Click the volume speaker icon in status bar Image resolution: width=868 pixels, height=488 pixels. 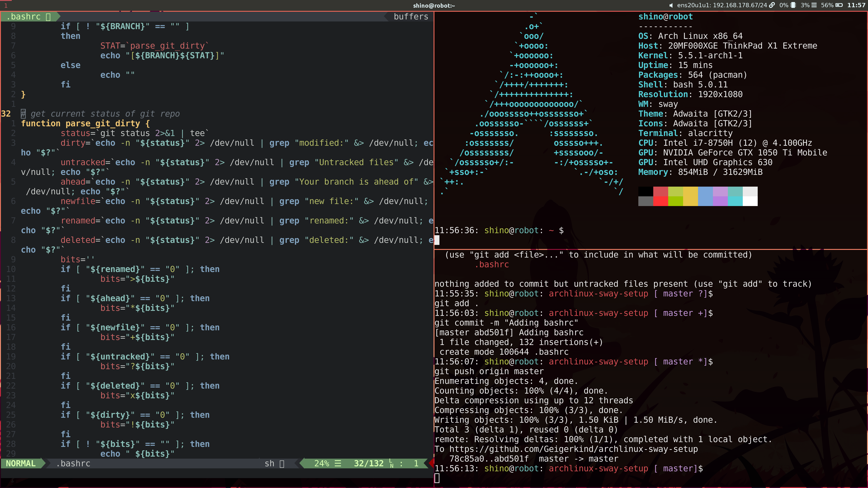tap(671, 5)
